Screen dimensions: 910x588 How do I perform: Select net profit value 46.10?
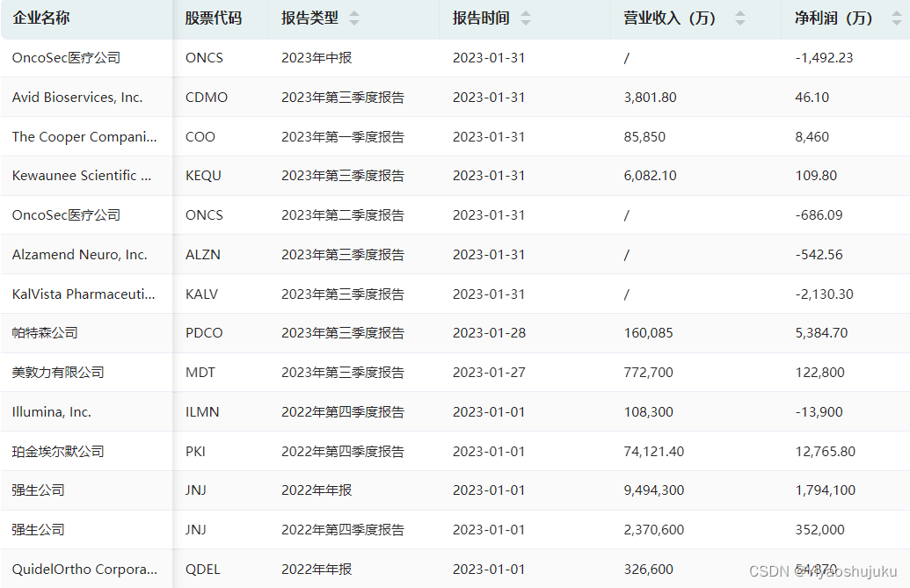812,97
